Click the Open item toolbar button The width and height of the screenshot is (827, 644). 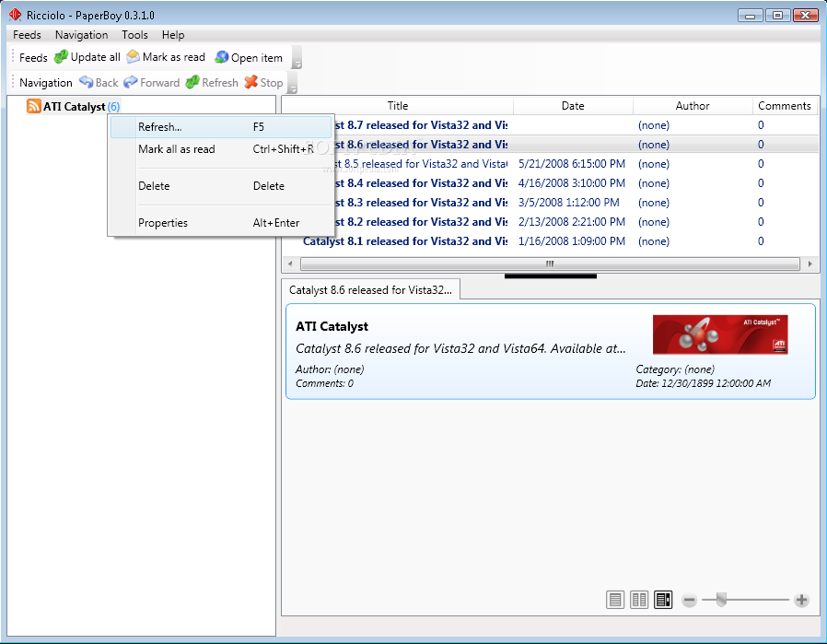pyautogui.click(x=249, y=57)
